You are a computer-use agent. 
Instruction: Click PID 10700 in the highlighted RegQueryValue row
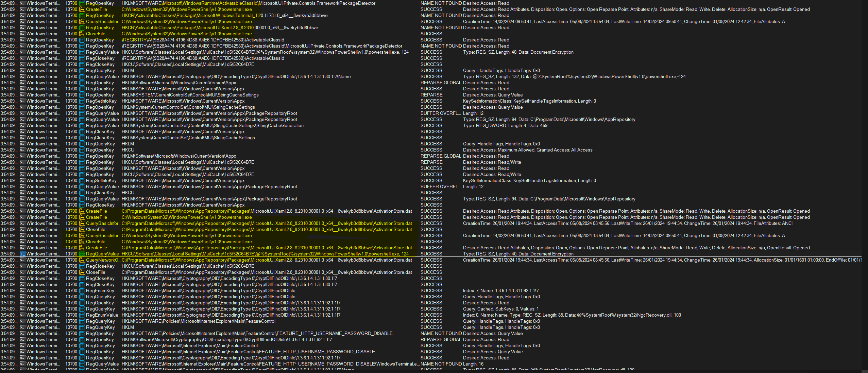(71, 254)
